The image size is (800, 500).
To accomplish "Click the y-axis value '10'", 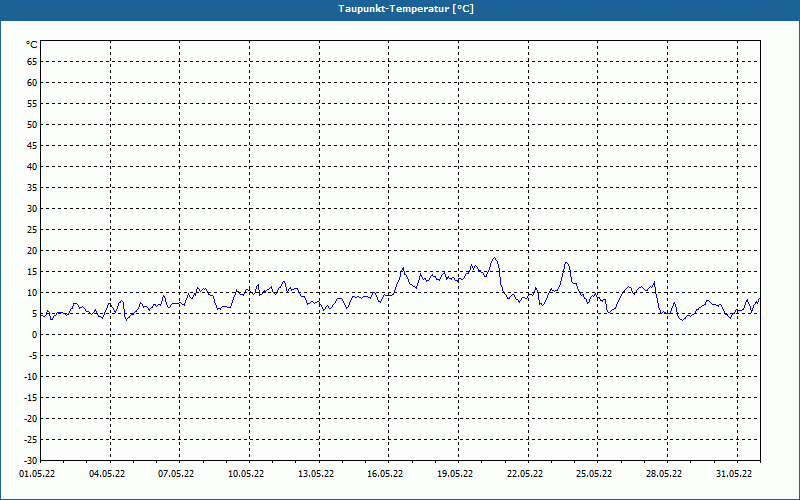I will coord(32,293).
